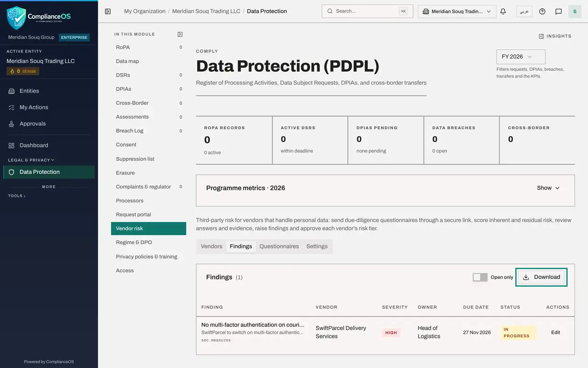Expand Programme metrics with Show
588x368 pixels.
(548, 188)
